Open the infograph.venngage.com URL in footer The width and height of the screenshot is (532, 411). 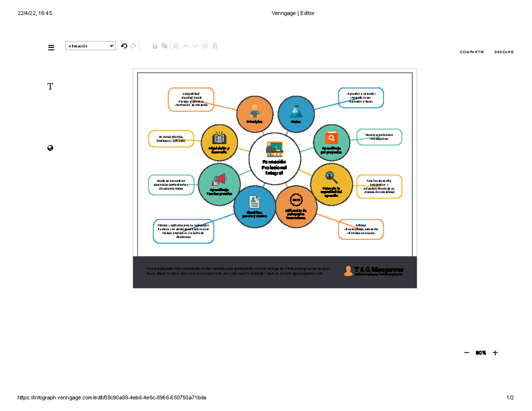click(x=112, y=398)
